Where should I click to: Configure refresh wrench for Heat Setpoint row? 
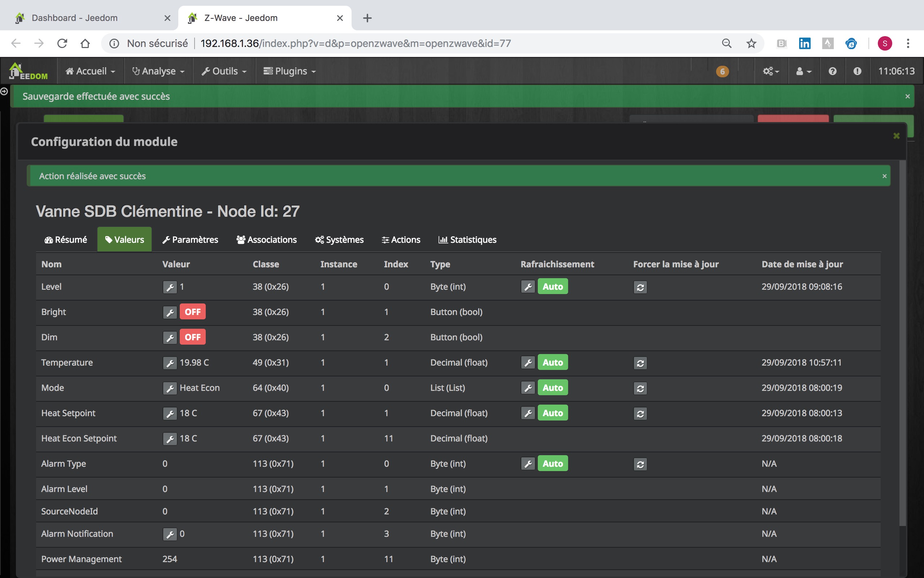[x=528, y=413]
